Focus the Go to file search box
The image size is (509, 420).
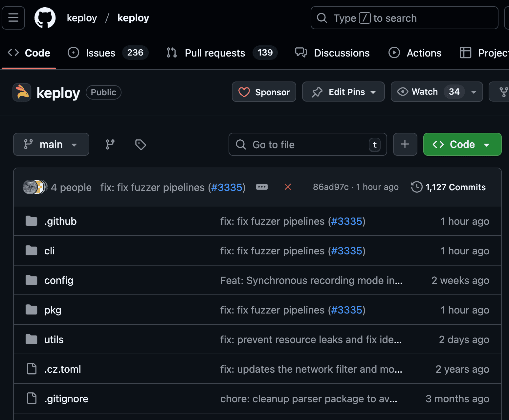[x=308, y=144]
